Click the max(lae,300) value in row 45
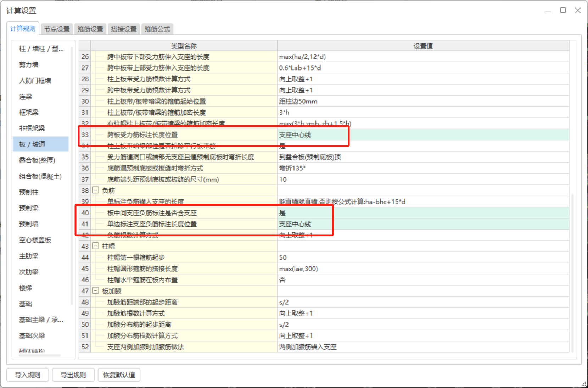The image size is (588, 388). coord(423,269)
